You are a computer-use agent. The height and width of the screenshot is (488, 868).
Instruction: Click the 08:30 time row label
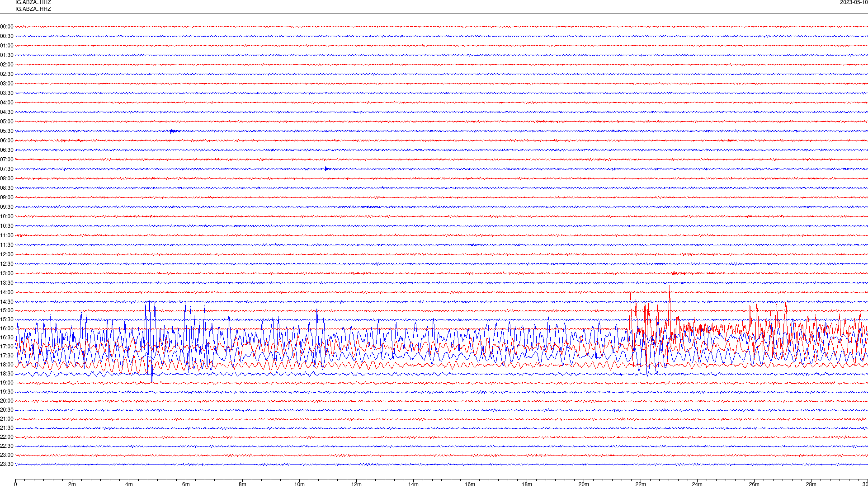(x=7, y=188)
